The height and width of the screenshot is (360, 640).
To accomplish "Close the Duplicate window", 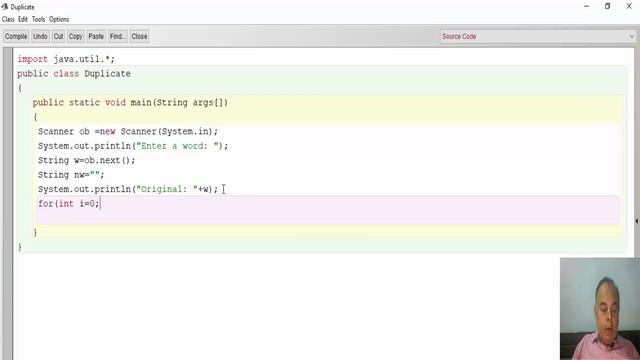I will click(629, 6).
